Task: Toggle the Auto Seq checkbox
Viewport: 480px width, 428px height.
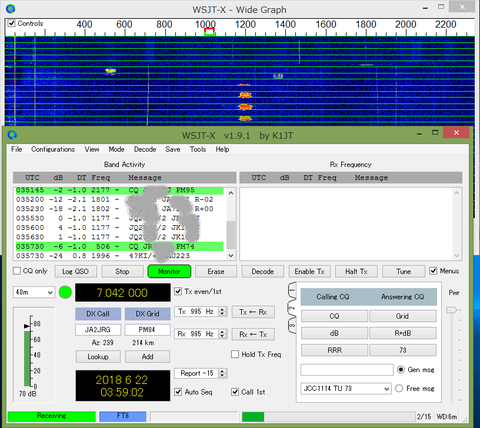Action: (x=178, y=392)
